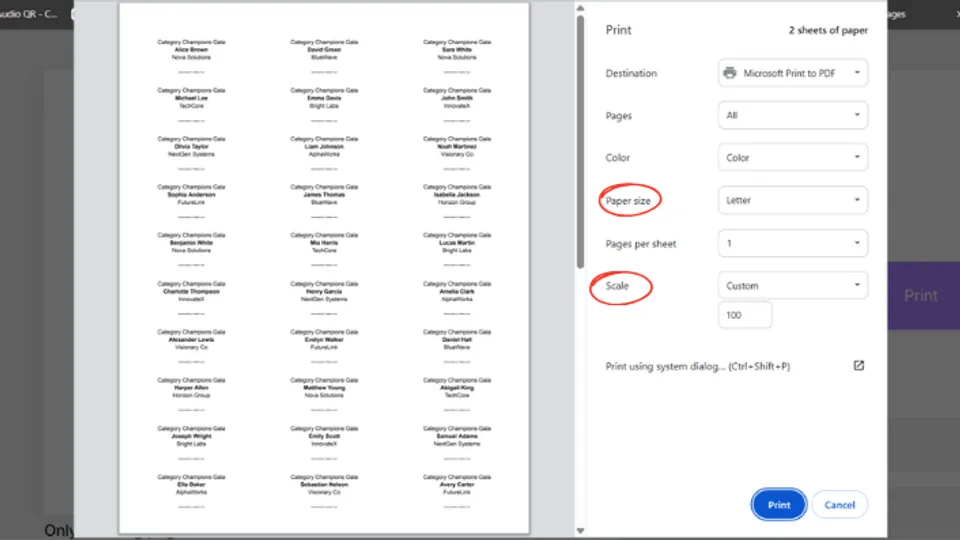The height and width of the screenshot is (540, 960).
Task: Click the 'Liam Johnson' badge name in preview
Action: point(324,147)
